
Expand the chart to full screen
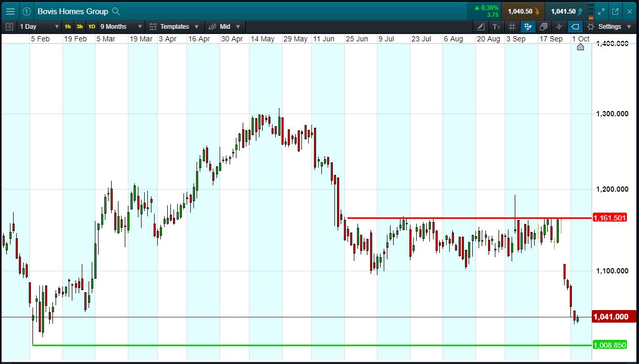601,11
